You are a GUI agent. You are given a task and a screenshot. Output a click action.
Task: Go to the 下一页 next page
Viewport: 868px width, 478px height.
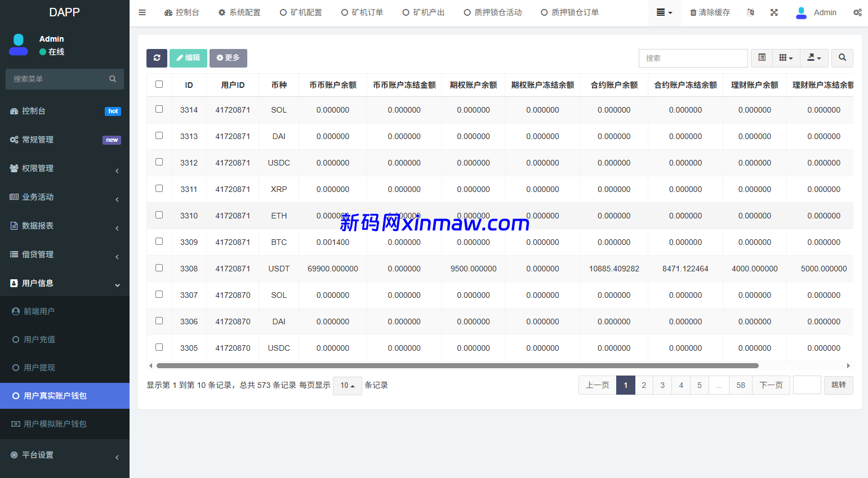click(x=771, y=385)
